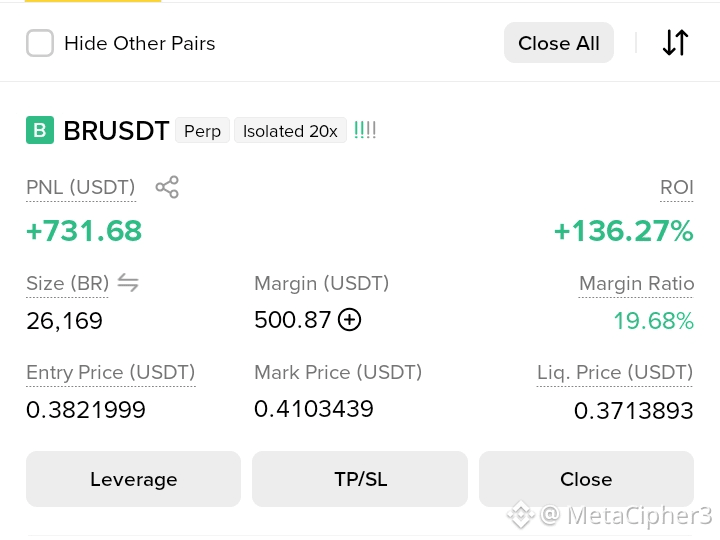Tick the Hide Other Pairs checkbox

point(40,43)
